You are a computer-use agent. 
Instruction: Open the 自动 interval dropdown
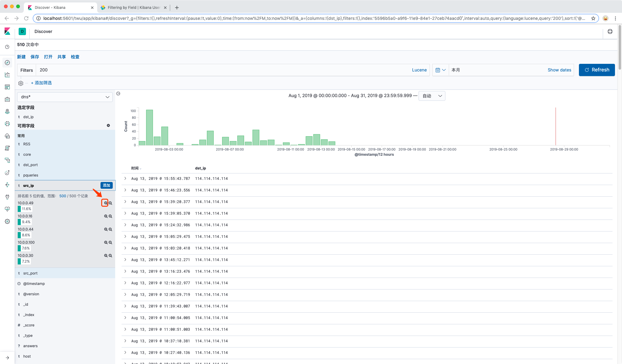click(432, 96)
